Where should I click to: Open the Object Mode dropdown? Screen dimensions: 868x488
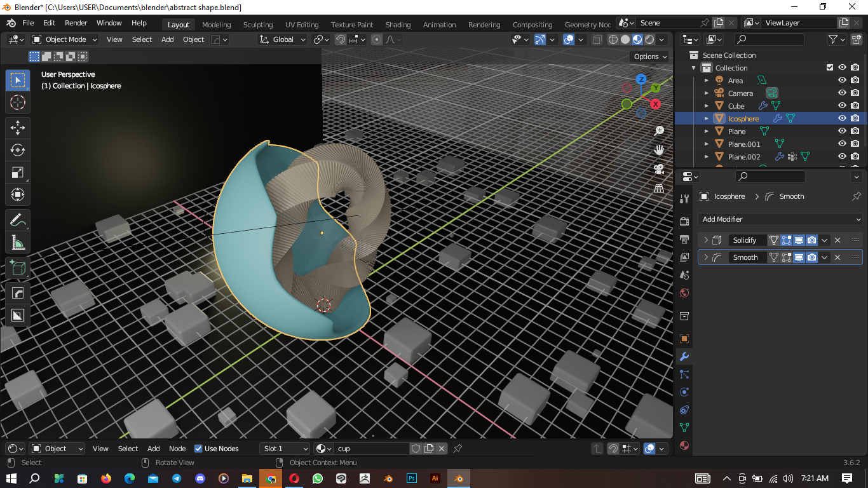pyautogui.click(x=65, y=39)
